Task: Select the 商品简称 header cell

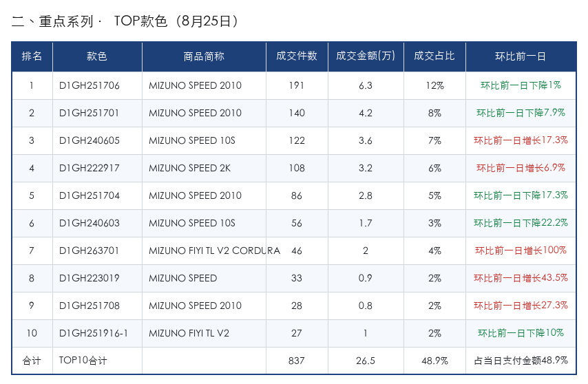Action: (204, 56)
